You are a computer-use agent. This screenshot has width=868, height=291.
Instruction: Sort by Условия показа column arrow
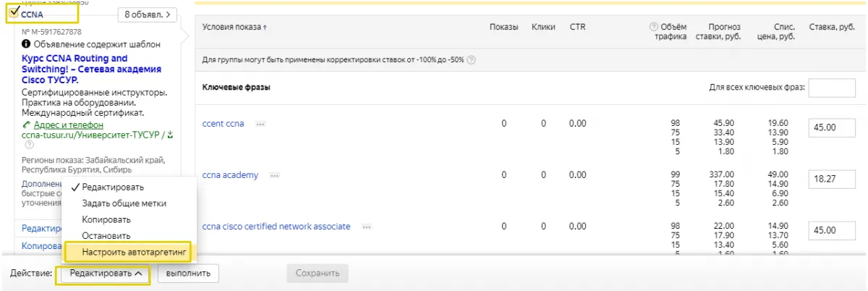point(265,28)
